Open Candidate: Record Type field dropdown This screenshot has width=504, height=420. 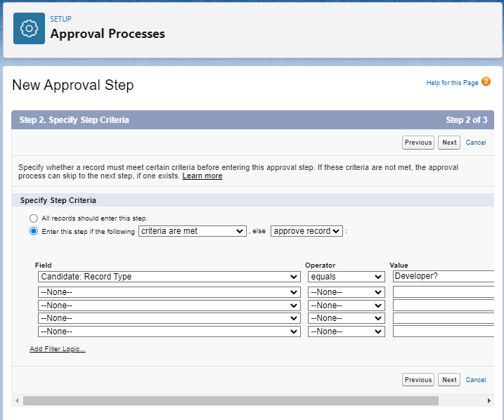pos(169,277)
